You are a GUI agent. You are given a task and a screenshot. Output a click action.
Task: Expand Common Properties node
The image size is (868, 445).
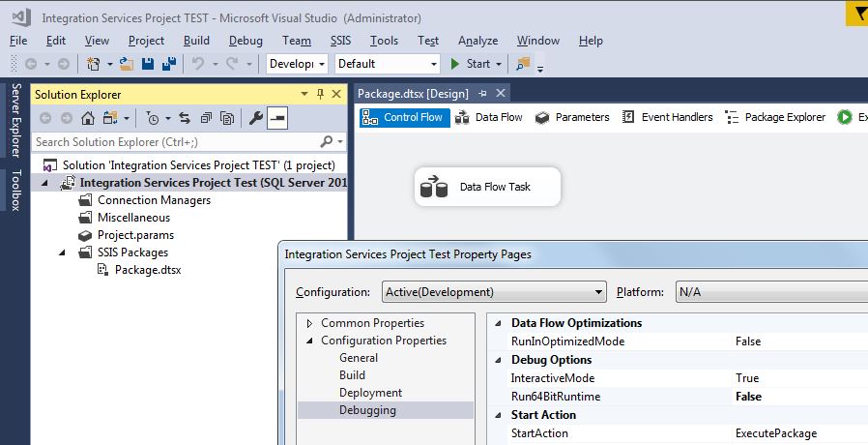click(309, 323)
